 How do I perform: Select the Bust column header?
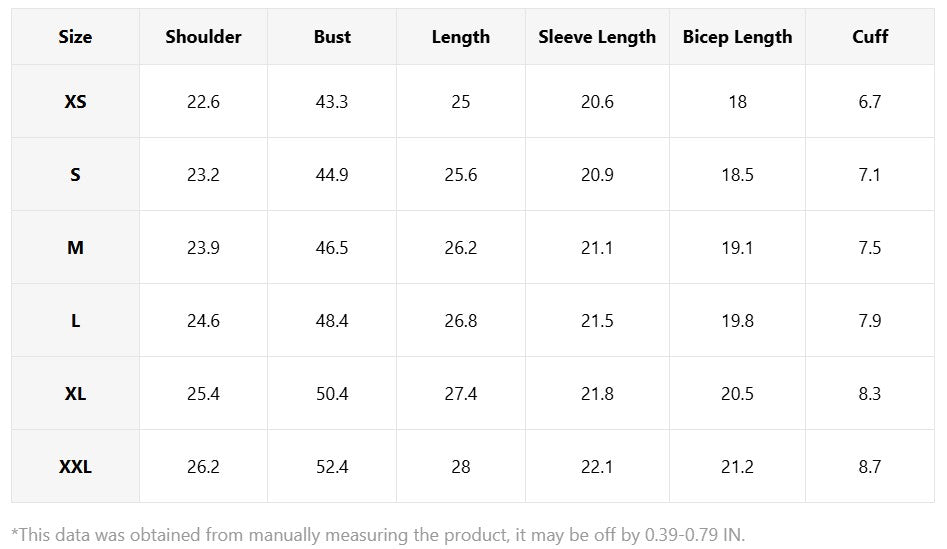click(x=332, y=37)
